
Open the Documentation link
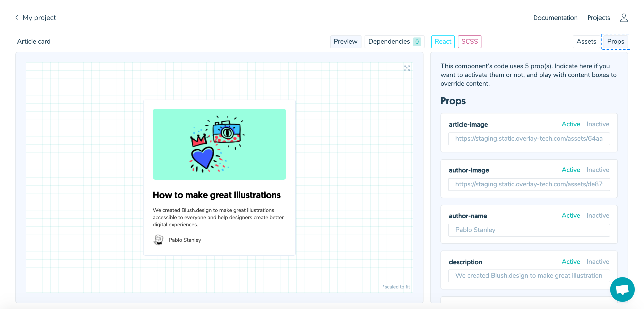click(555, 18)
